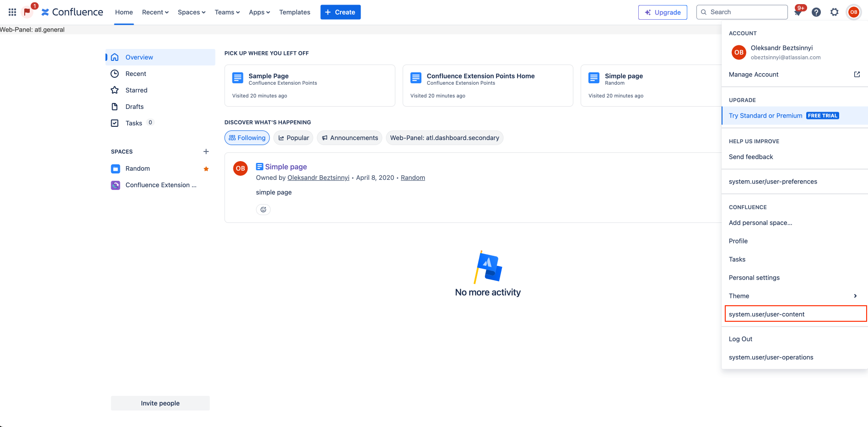Click the Simple page card document icon
The width and height of the screenshot is (868, 427).
point(594,78)
